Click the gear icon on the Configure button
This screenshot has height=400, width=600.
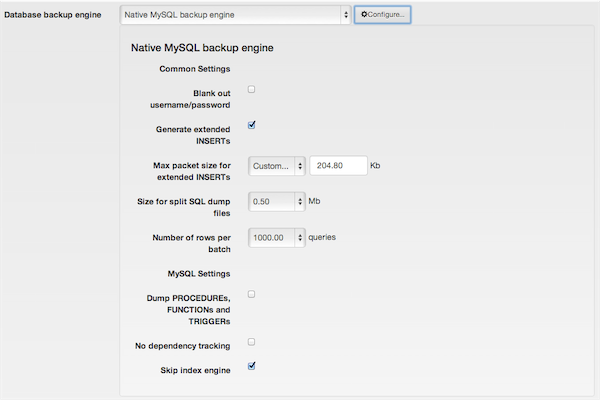tap(364, 14)
